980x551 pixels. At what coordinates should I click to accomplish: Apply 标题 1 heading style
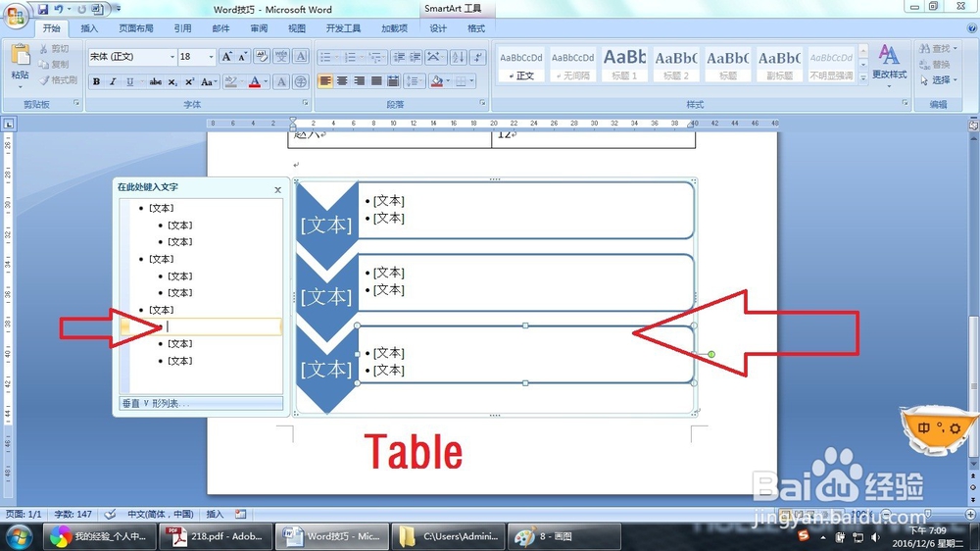pyautogui.click(x=624, y=65)
